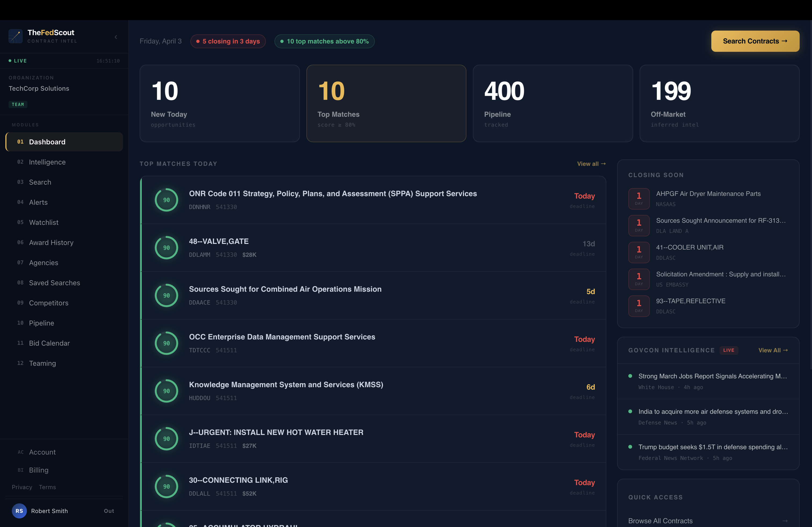812x527 pixels.
Task: Open the Alerts module
Action: pos(38,202)
